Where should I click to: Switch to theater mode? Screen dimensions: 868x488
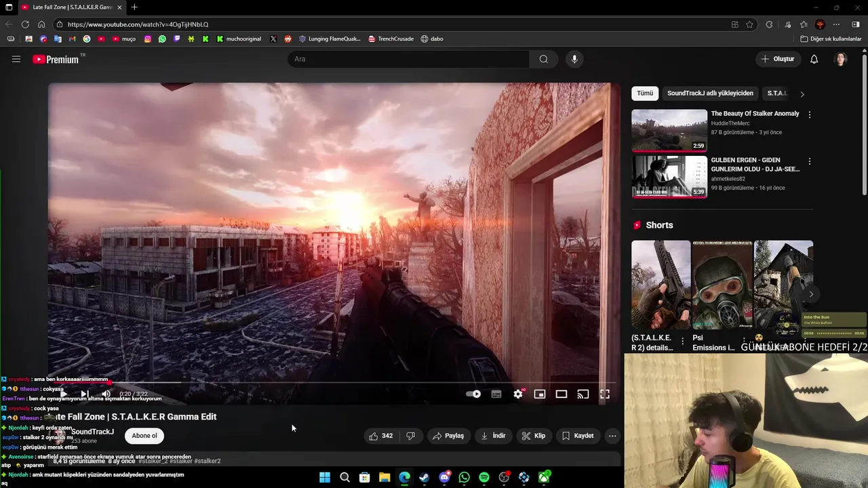point(561,394)
